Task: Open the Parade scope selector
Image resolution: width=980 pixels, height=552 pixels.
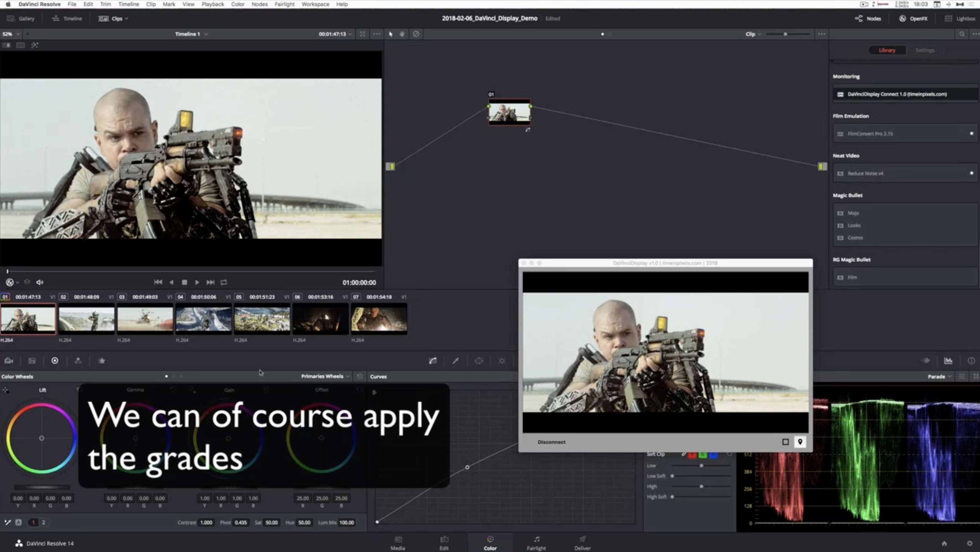Action: coord(939,376)
